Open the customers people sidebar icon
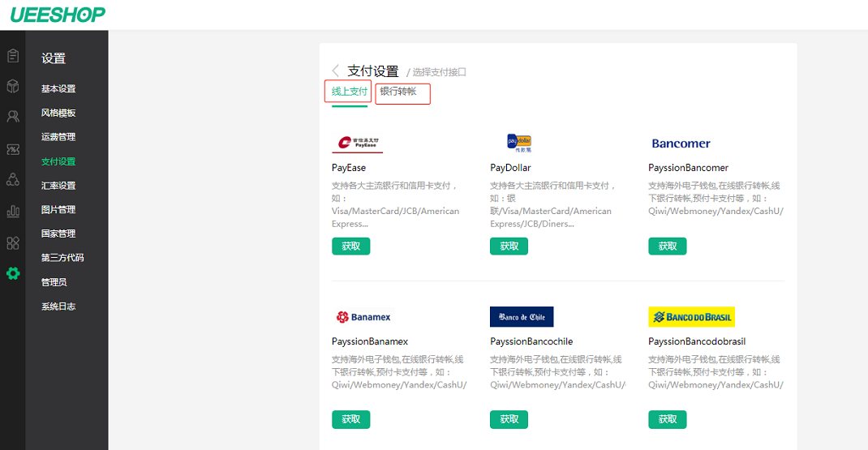This screenshot has width=868, height=450. pyautogui.click(x=13, y=116)
